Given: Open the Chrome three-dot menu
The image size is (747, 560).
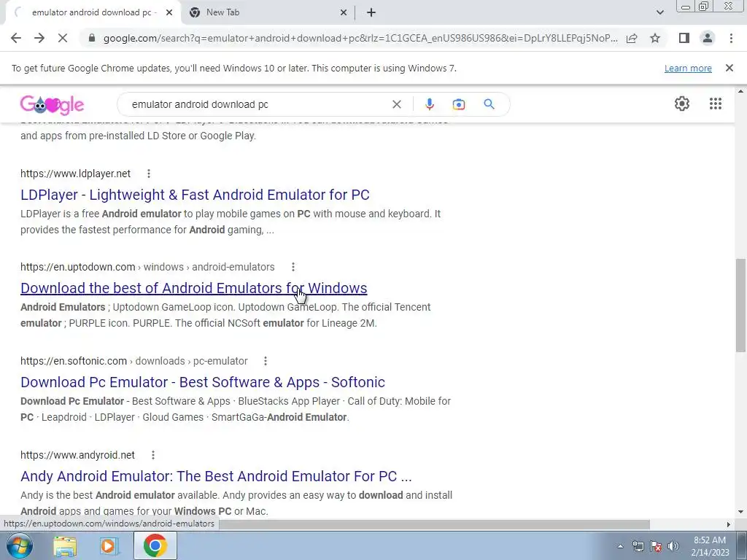Looking at the screenshot, I should 731,38.
